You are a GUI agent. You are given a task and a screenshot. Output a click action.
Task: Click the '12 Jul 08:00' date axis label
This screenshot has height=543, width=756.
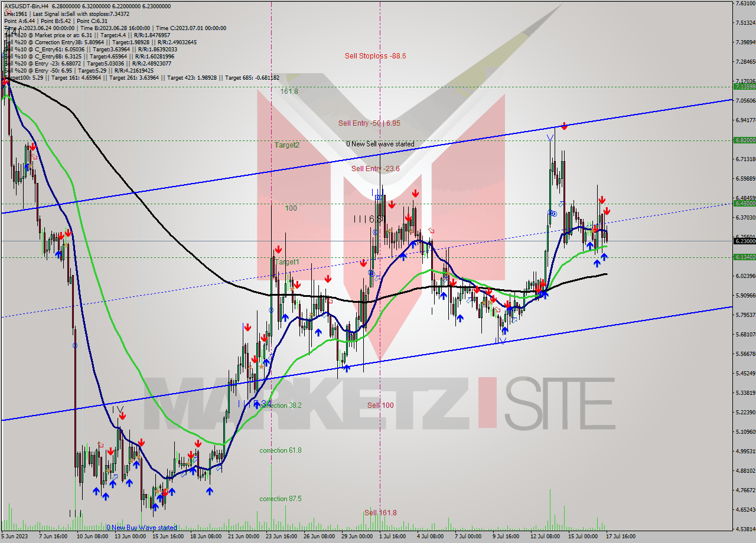(545, 537)
